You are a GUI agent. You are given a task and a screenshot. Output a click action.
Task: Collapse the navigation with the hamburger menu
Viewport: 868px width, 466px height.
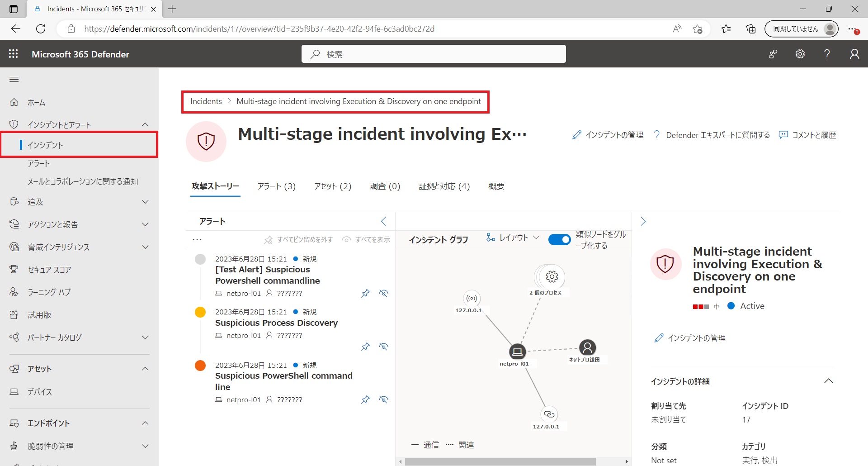click(x=14, y=79)
